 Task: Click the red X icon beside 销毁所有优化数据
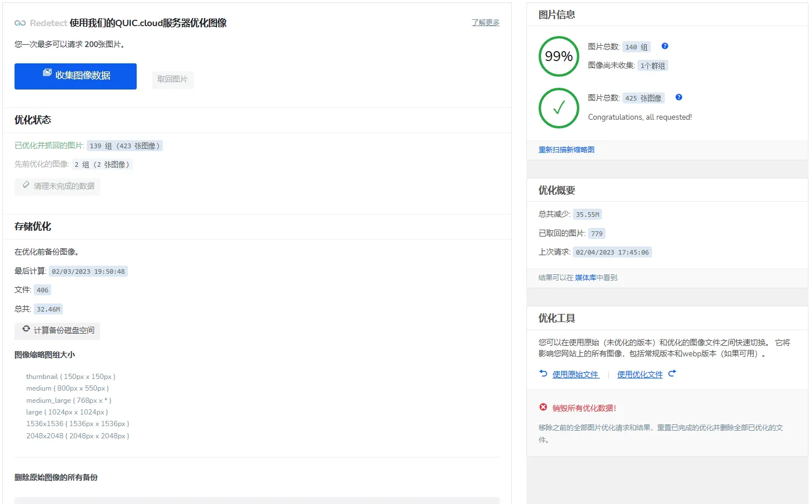point(543,407)
